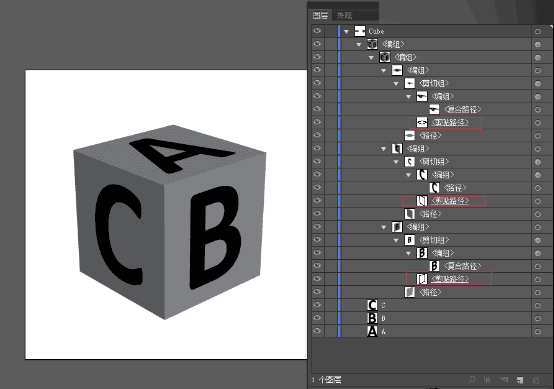Click the thumbnail of sublayer A

tap(372, 331)
